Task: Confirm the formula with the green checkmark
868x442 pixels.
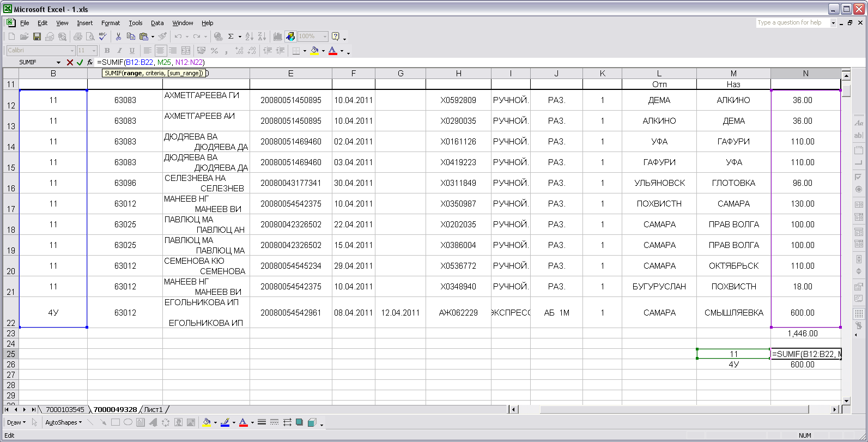Action: click(x=80, y=63)
